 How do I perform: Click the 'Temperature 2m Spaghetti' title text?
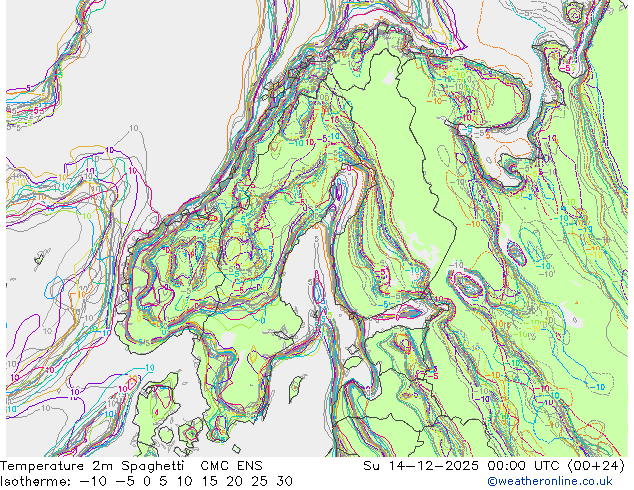[x=92, y=466]
